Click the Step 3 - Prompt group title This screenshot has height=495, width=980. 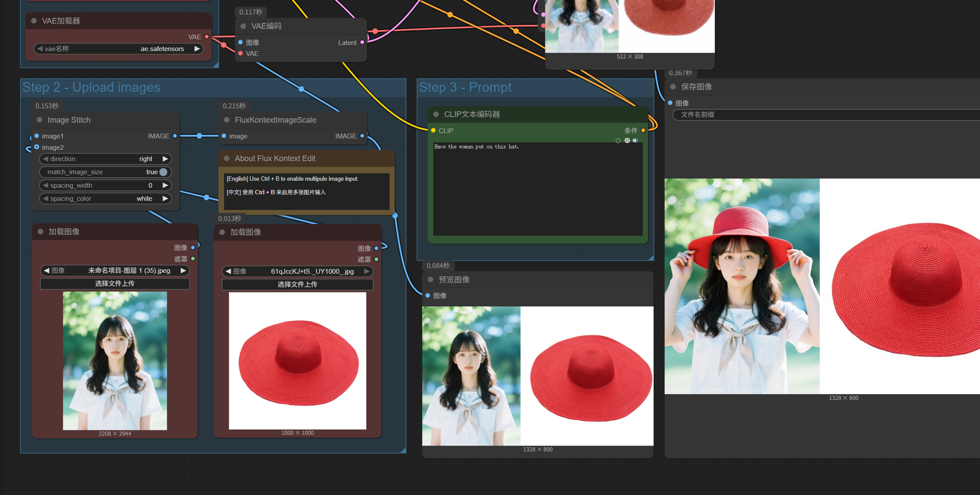[465, 87]
